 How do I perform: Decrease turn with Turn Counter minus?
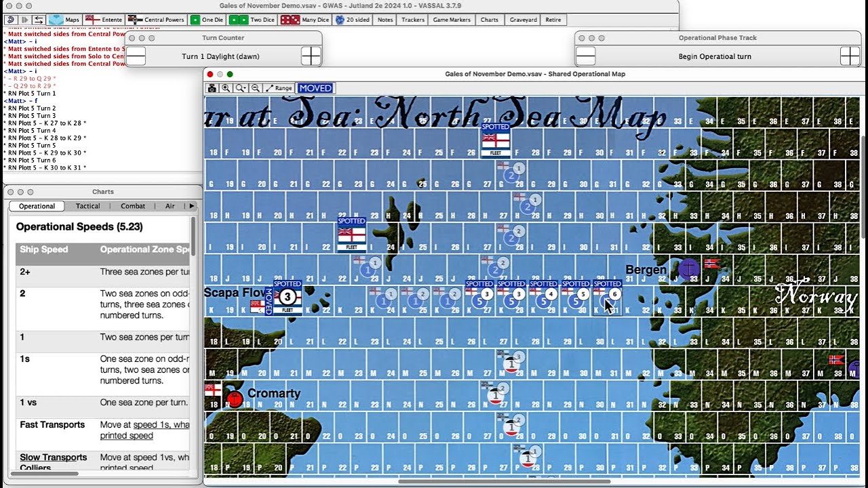(x=136, y=56)
